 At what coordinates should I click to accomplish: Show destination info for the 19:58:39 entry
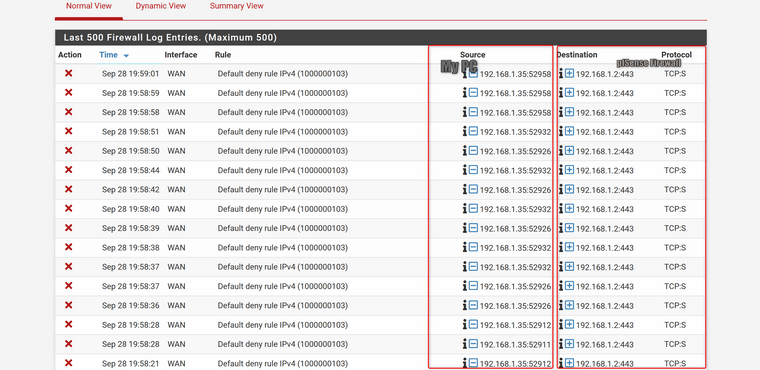point(561,228)
